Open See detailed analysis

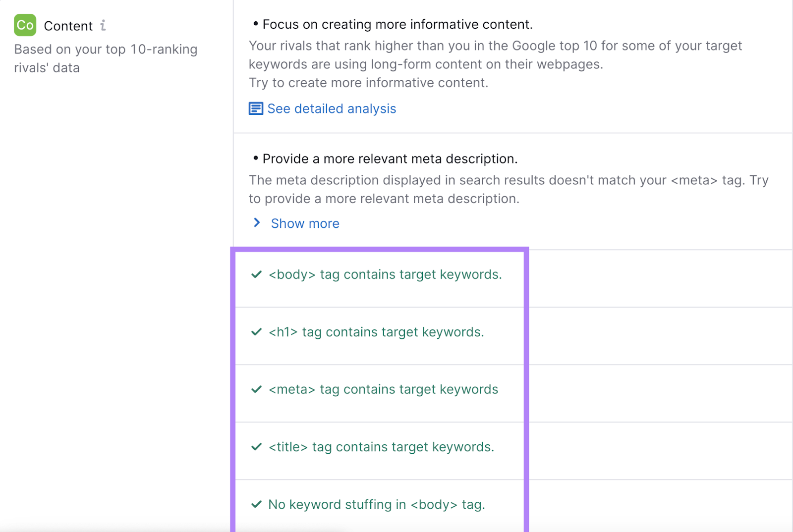pos(331,108)
